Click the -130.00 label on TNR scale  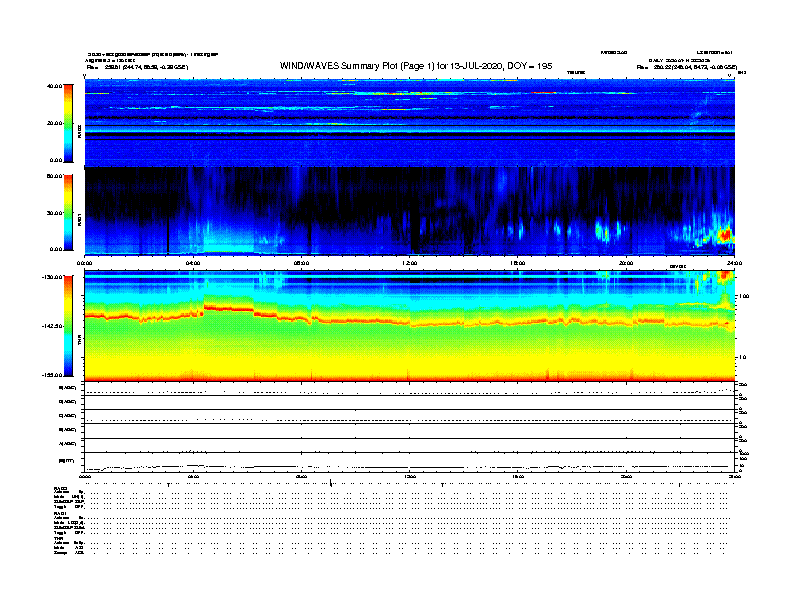53,277
